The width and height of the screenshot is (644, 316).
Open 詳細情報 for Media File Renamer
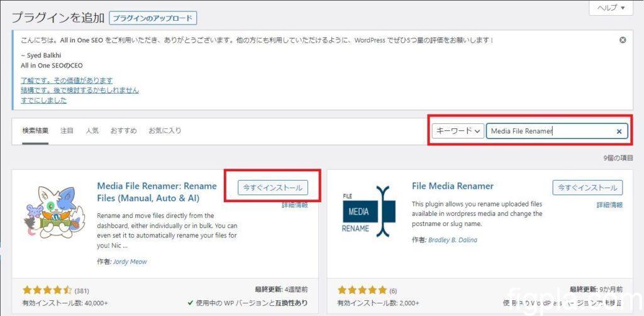(295, 205)
